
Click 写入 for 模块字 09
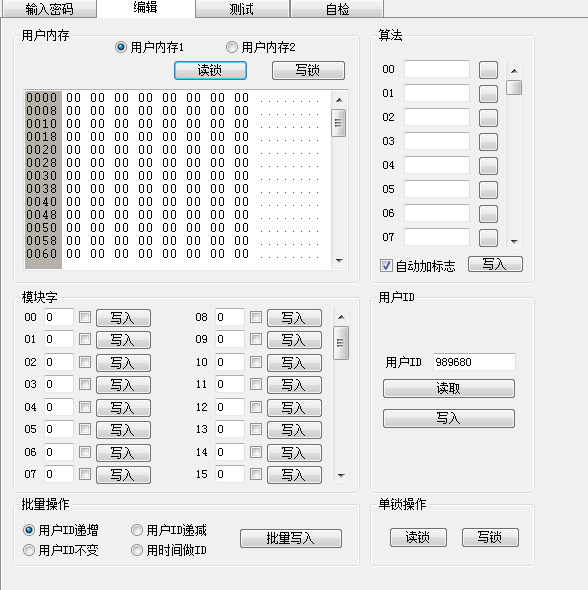(x=295, y=340)
